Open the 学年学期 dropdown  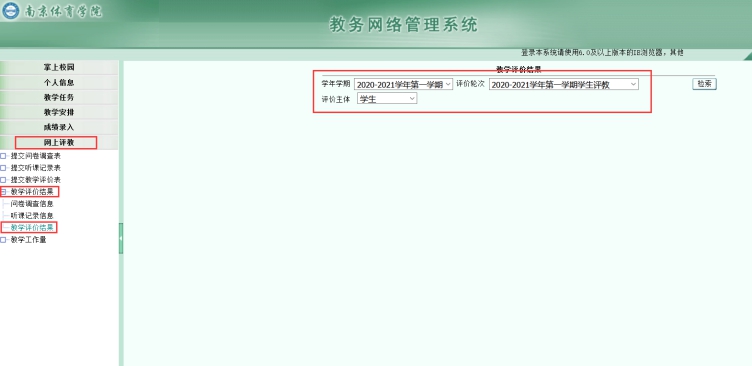tap(403, 84)
